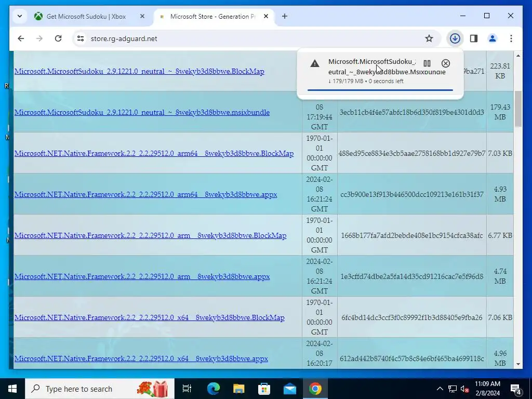Open the Chrome downloads bubble icon

455,38
